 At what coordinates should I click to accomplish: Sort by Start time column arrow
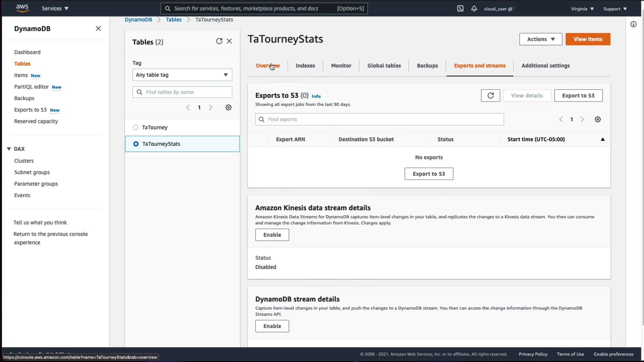602,139
